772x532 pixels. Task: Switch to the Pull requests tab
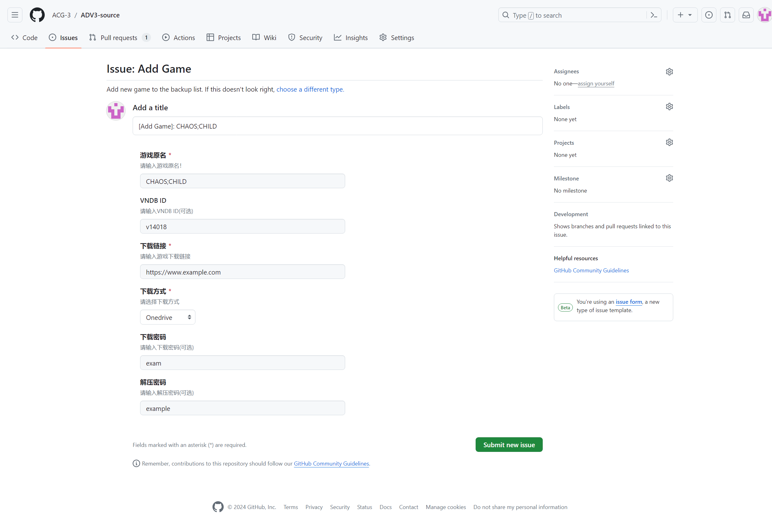point(119,38)
